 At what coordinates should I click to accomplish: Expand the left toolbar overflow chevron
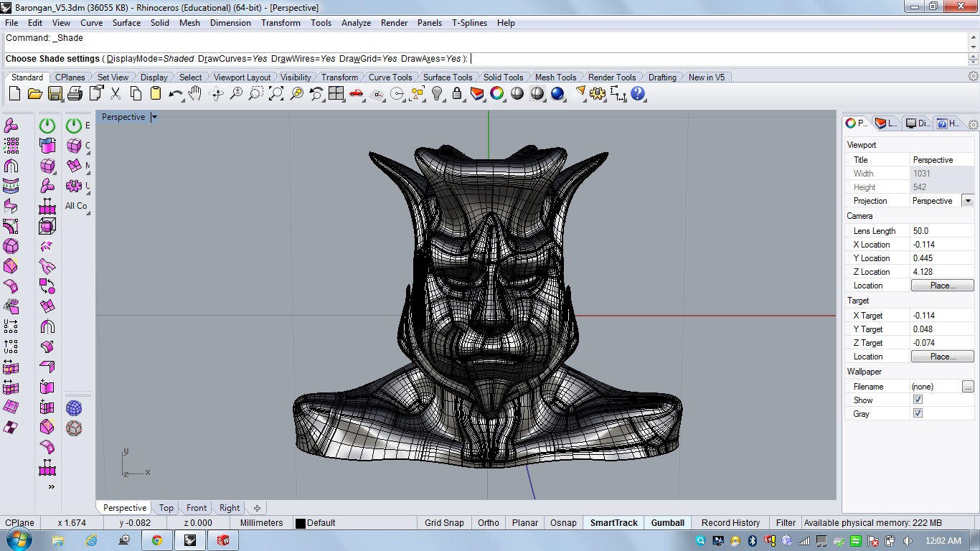point(51,487)
